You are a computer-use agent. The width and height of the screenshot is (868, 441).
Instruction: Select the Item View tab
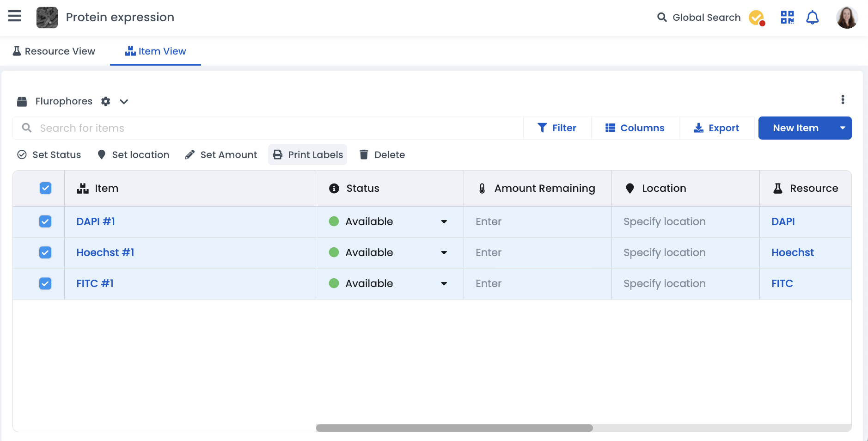pos(155,51)
